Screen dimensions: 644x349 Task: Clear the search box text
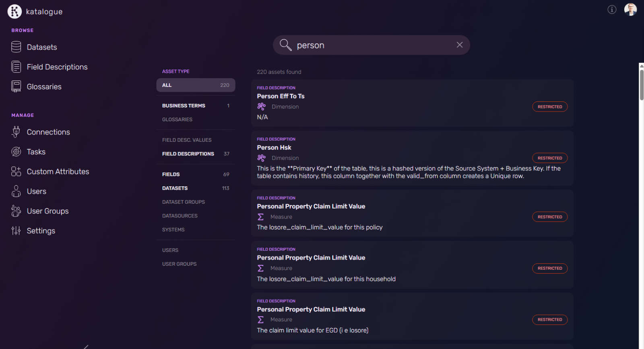[460, 45]
